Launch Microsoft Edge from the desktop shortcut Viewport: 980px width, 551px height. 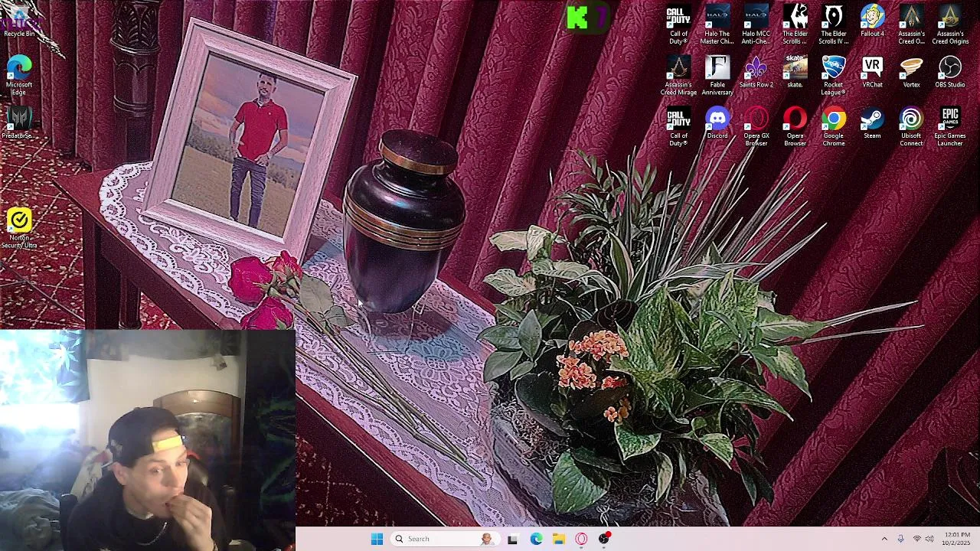tap(19, 75)
